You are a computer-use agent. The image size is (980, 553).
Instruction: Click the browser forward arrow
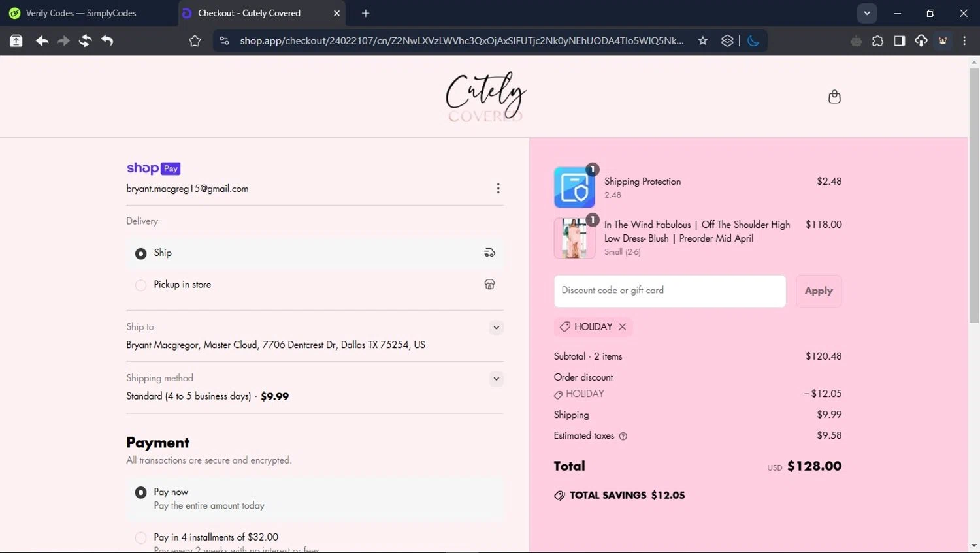[x=63, y=40]
